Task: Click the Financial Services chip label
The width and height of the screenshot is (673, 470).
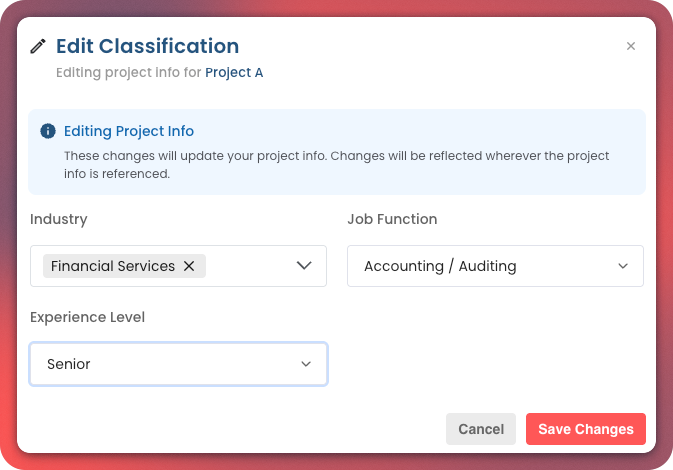Action: pos(113,266)
